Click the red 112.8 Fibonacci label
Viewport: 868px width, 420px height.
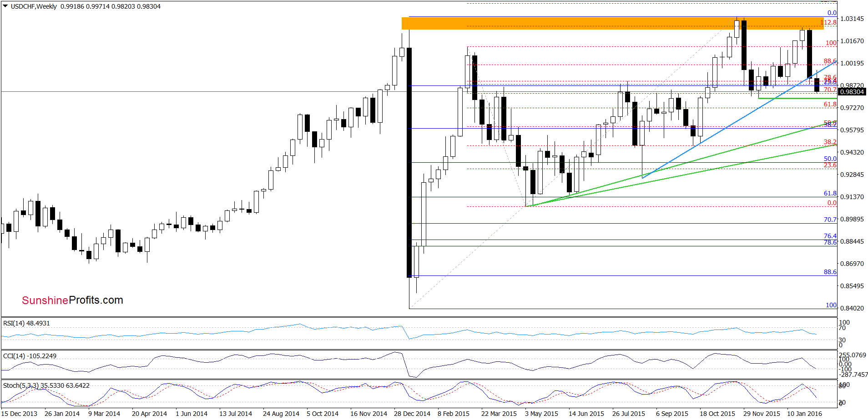[829, 22]
